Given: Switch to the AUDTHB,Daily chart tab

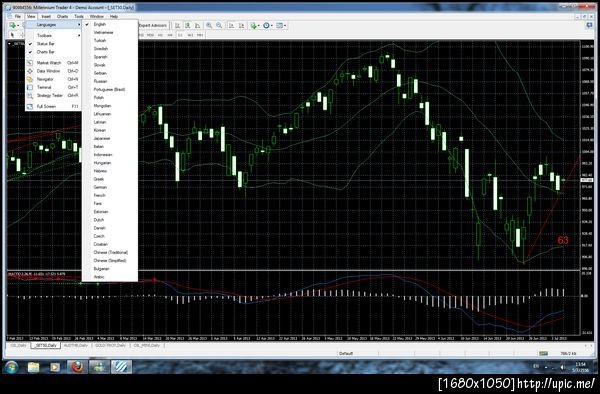Looking at the screenshot, I should tap(75, 345).
